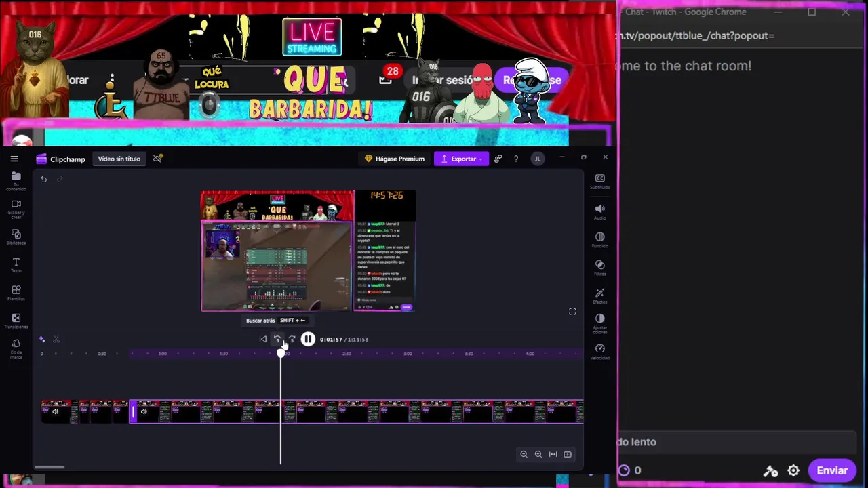This screenshot has width=868, height=488.
Task: Click the 1:00 mark on timeline ruler
Action: point(163,354)
